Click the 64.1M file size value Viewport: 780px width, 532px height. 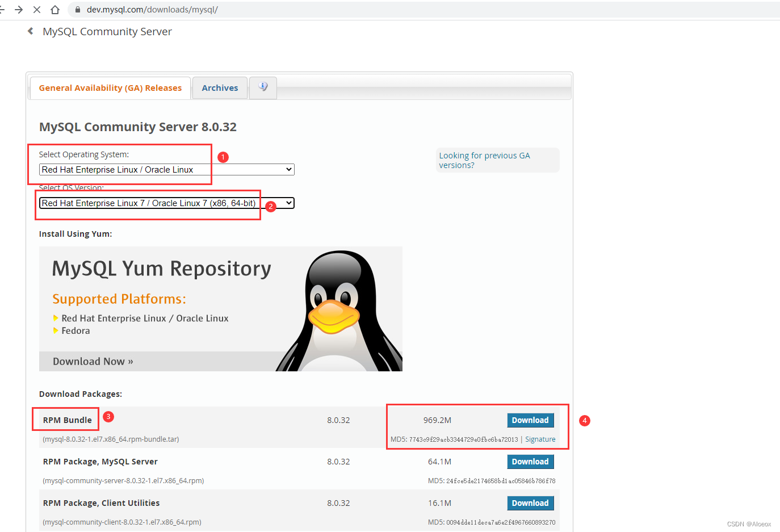point(439,462)
